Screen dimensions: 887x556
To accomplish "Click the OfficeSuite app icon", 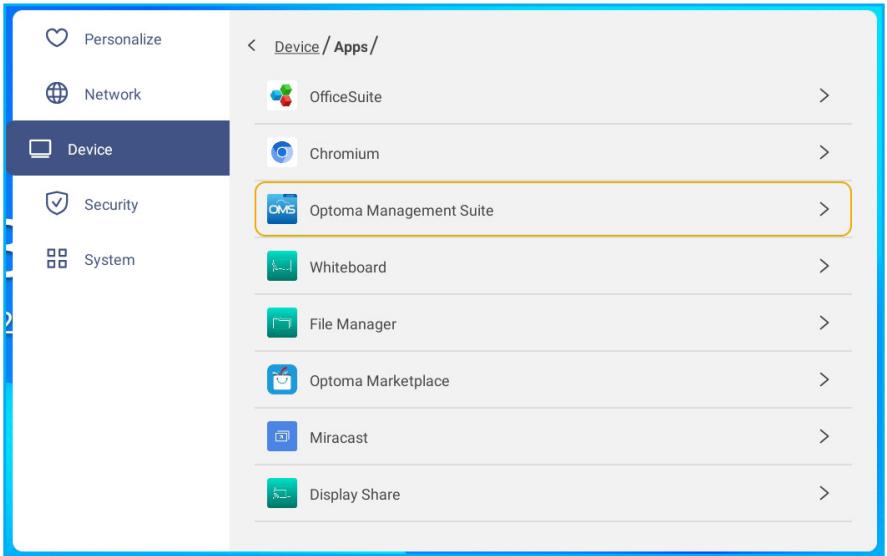I will point(282,96).
